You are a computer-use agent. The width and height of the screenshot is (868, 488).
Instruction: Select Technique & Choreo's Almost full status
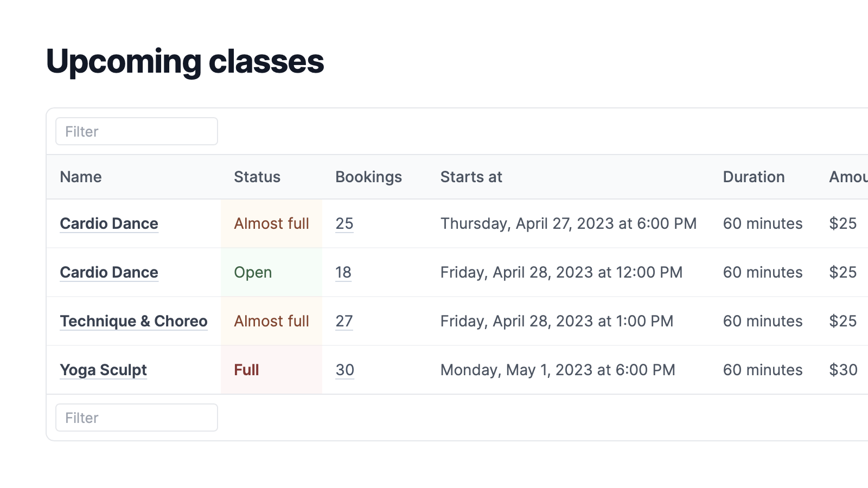click(x=271, y=321)
